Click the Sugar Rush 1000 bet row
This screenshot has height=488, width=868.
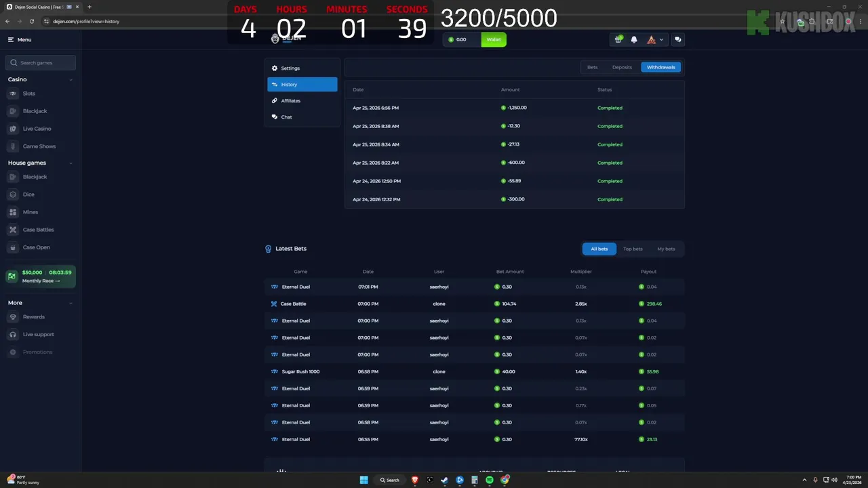[474, 371]
